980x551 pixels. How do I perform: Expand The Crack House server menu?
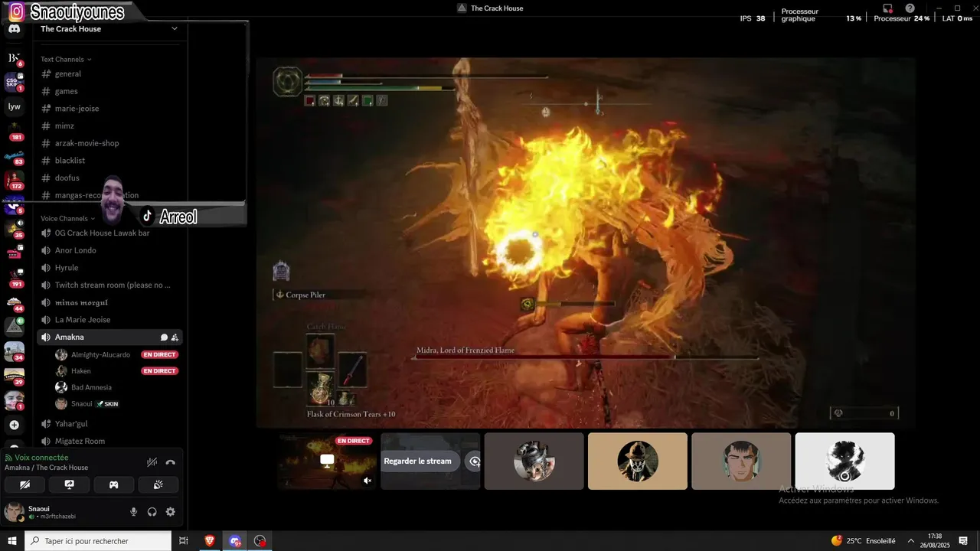point(109,28)
